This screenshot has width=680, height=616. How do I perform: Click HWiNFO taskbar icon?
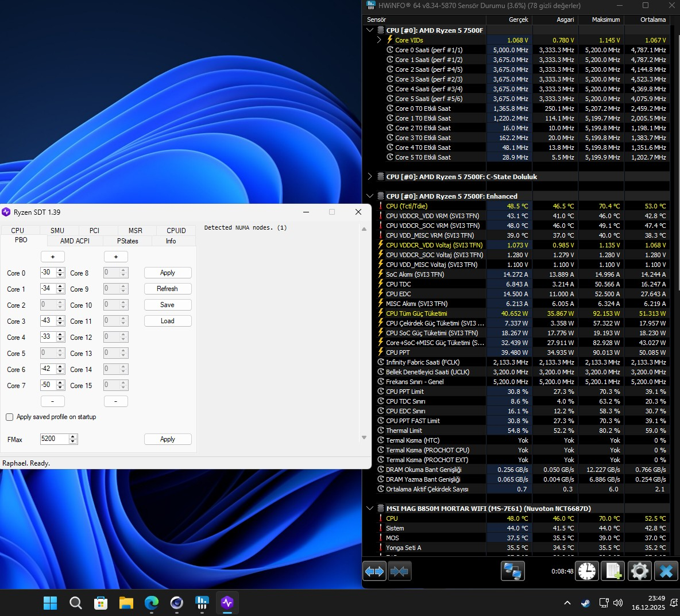tap(202, 603)
